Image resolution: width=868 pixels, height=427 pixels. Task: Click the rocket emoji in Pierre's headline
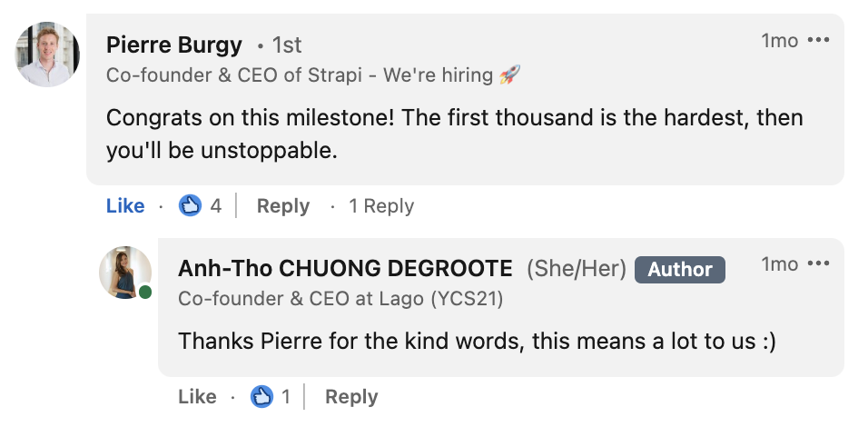click(x=509, y=74)
